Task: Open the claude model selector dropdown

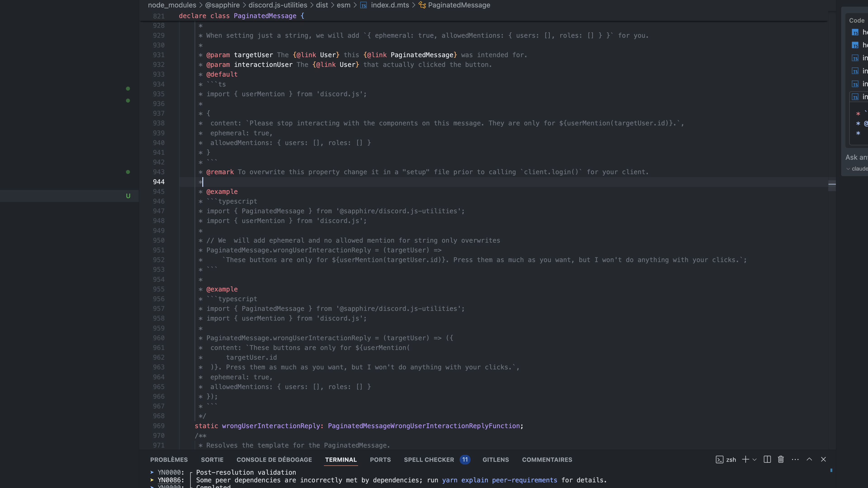Action: point(857,169)
